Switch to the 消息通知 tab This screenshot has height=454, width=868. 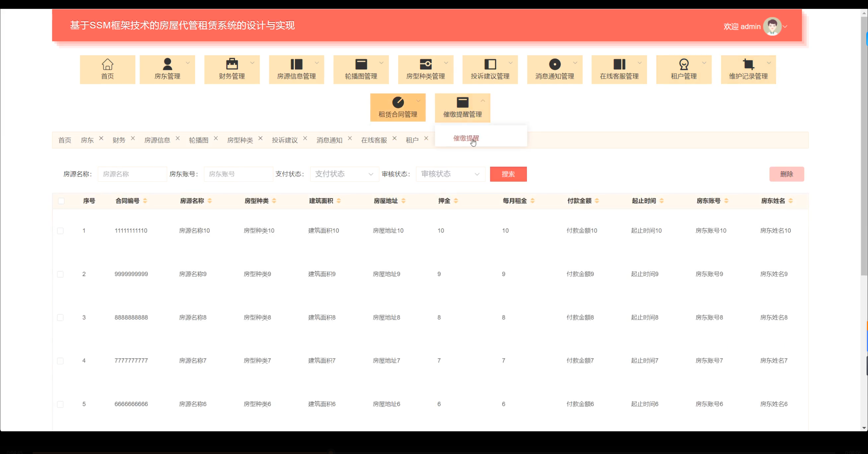[329, 140]
